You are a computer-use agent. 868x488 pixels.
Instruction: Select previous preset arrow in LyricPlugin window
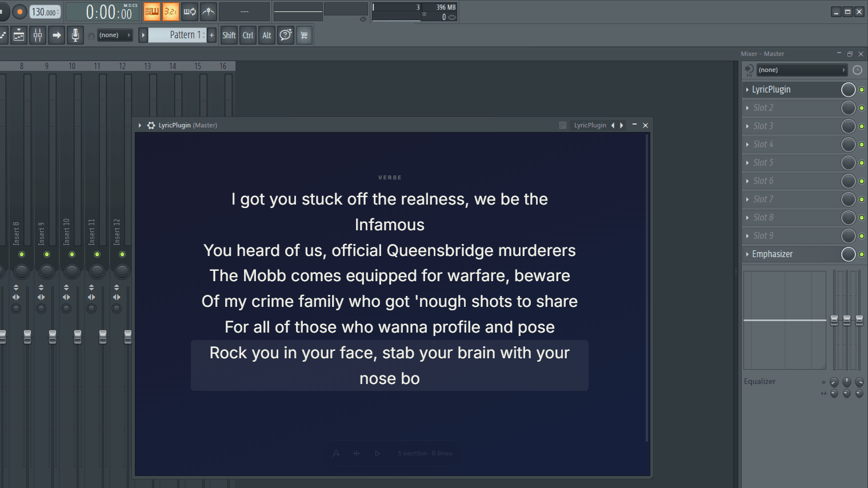tap(613, 125)
